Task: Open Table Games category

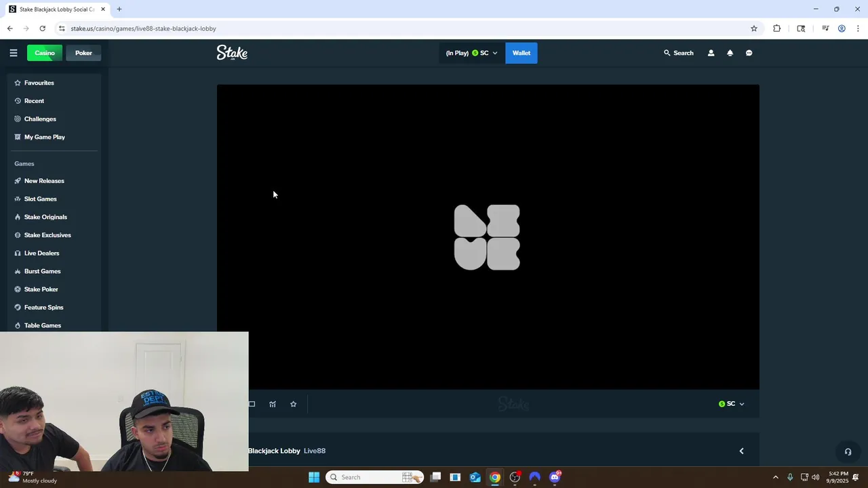Action: point(54,325)
